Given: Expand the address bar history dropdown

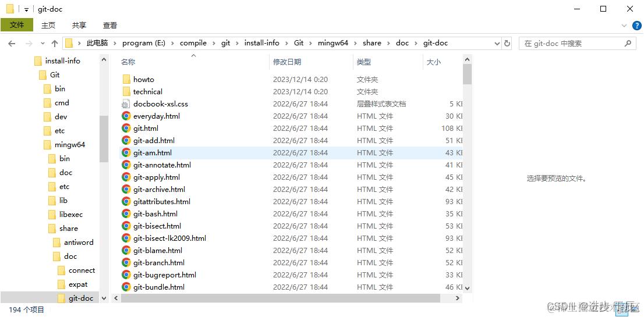Looking at the screenshot, I should [x=497, y=43].
